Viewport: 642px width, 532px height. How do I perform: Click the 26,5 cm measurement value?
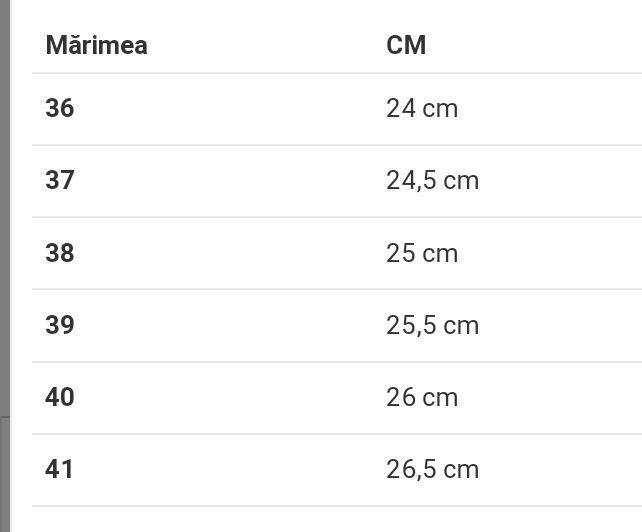432,469
